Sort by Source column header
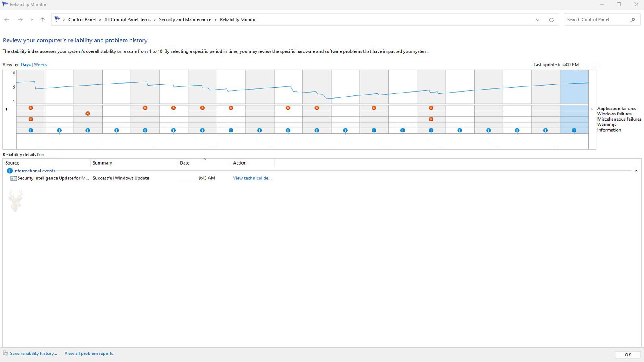 click(47, 163)
